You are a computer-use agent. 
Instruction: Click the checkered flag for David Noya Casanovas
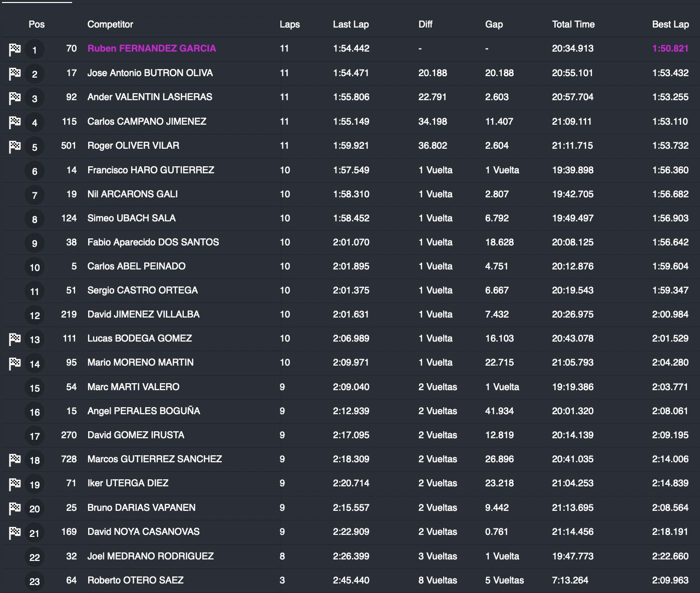[x=15, y=532]
